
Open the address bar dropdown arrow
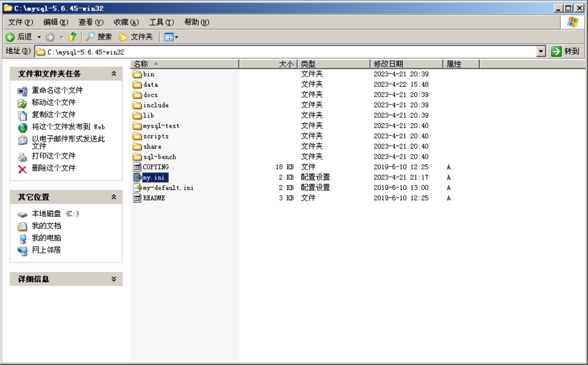541,52
